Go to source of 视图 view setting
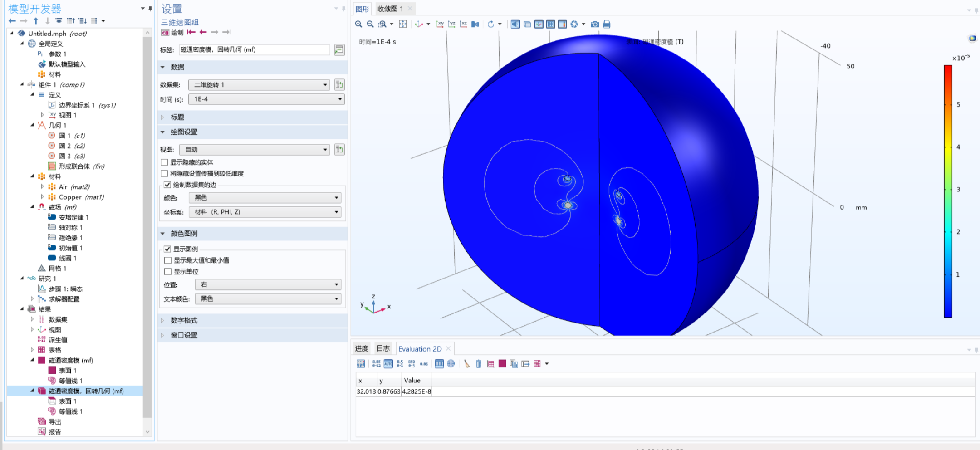Image resolution: width=980 pixels, height=450 pixels. (x=339, y=149)
